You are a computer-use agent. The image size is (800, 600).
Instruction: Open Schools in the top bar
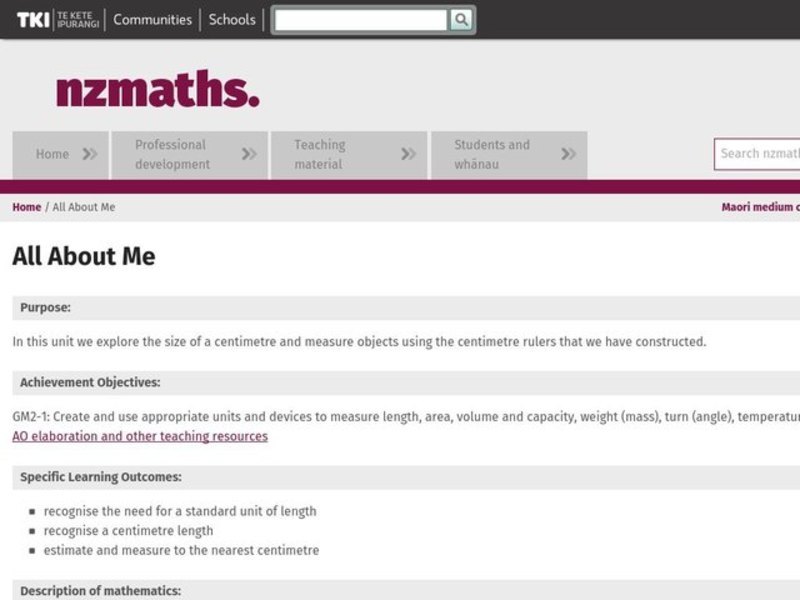click(x=232, y=19)
